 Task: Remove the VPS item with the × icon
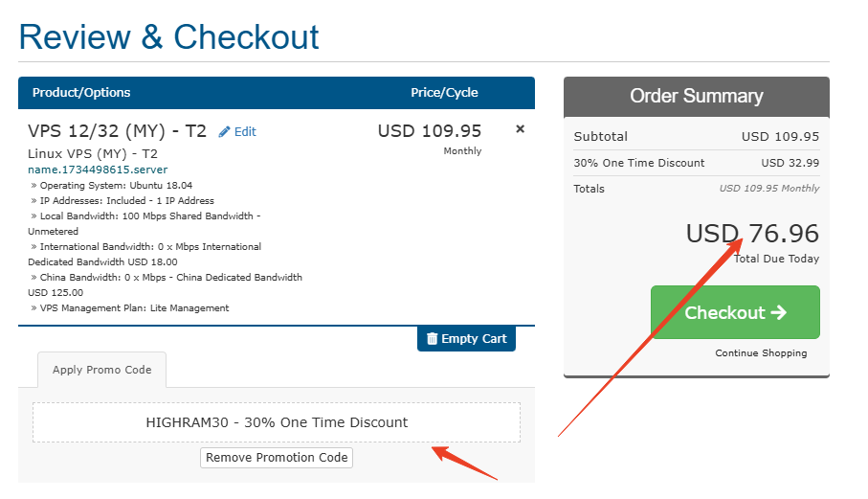[x=520, y=129]
